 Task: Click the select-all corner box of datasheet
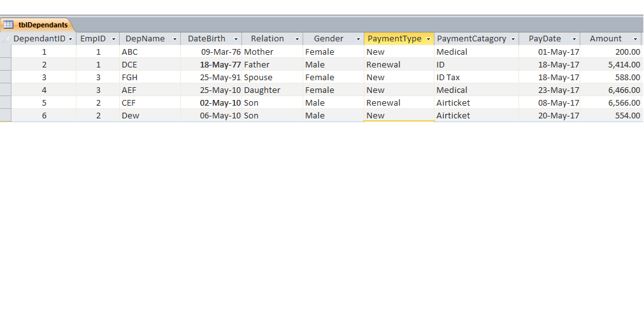click(5, 39)
